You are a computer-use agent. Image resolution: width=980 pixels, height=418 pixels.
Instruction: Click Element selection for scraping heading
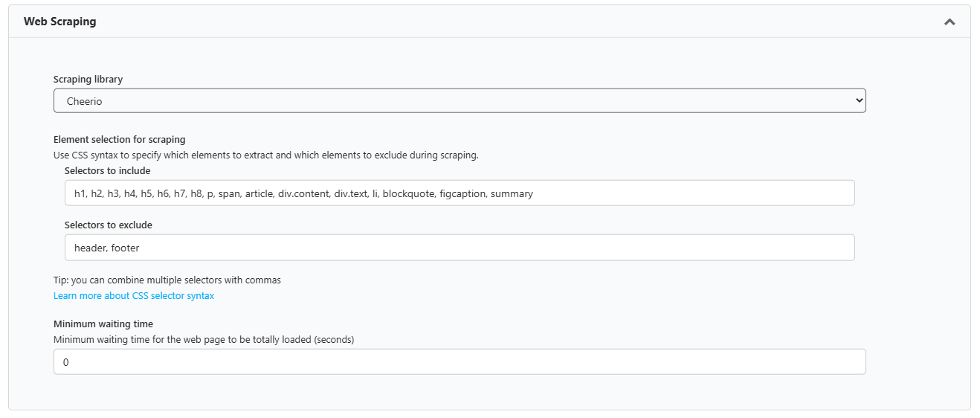click(x=120, y=139)
